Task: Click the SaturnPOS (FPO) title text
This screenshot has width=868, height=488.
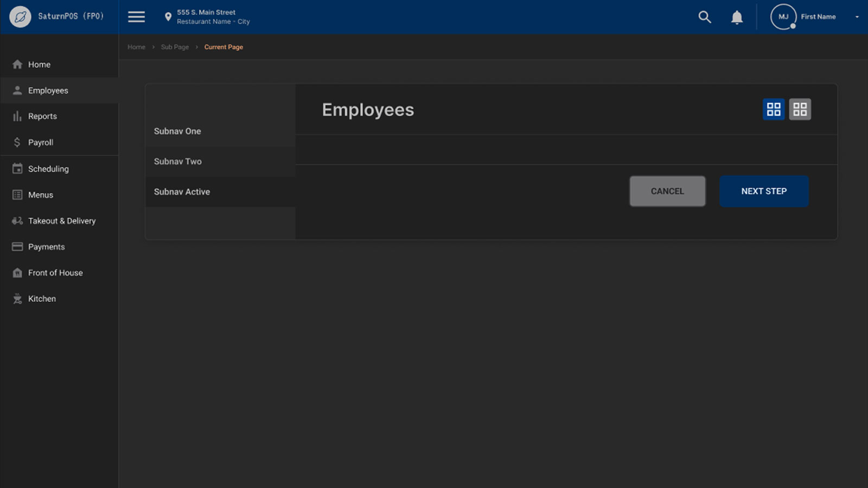Action: [x=71, y=16]
